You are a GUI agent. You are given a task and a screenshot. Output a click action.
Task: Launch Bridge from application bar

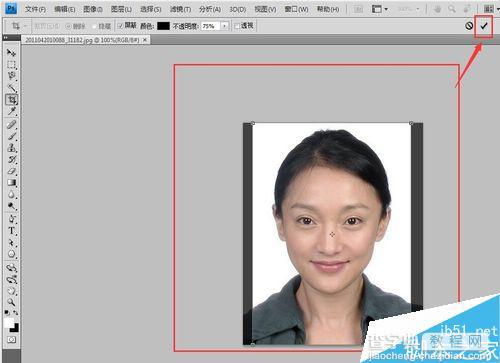[x=358, y=9]
